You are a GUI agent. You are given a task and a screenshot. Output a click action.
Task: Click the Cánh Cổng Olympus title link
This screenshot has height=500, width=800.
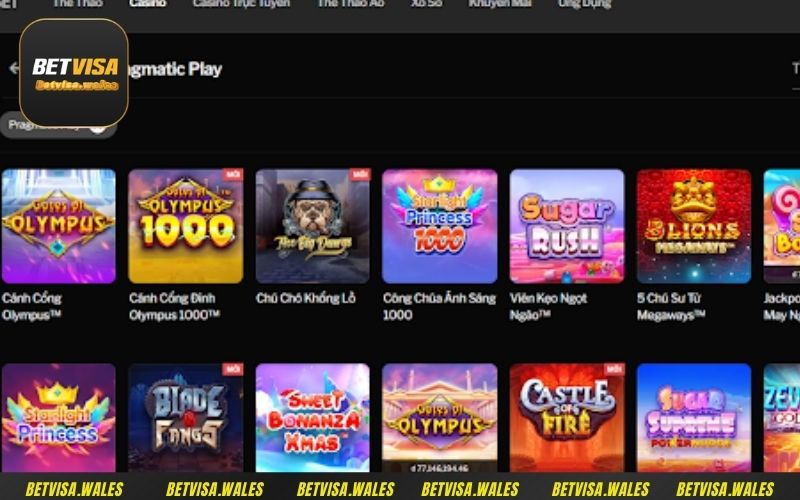[32, 306]
